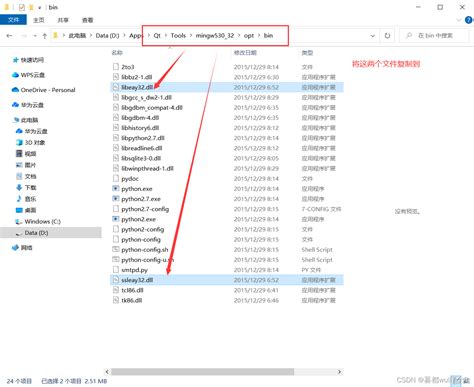
Task: Select the python-config.sh script icon
Action: click(115, 250)
